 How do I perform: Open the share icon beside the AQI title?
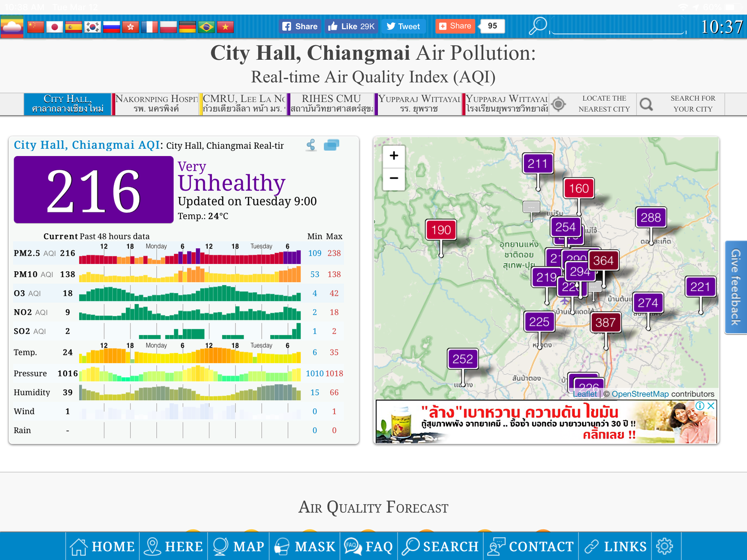coord(311,145)
